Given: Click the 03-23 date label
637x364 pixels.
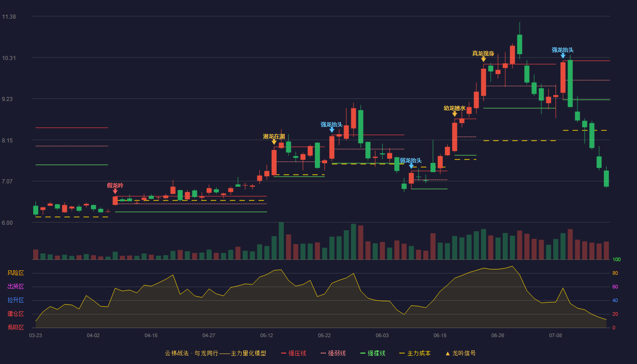Looking at the screenshot, I should (x=35, y=335).
